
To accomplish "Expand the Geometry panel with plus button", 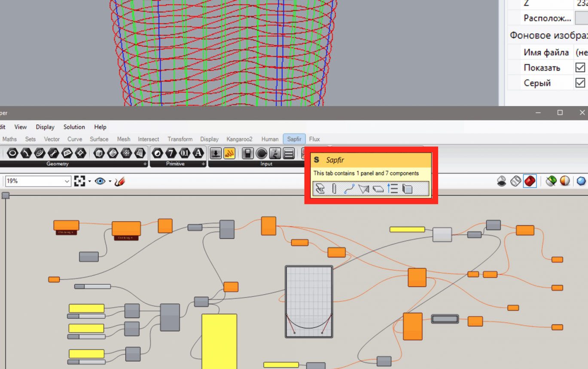I will click(x=145, y=164).
